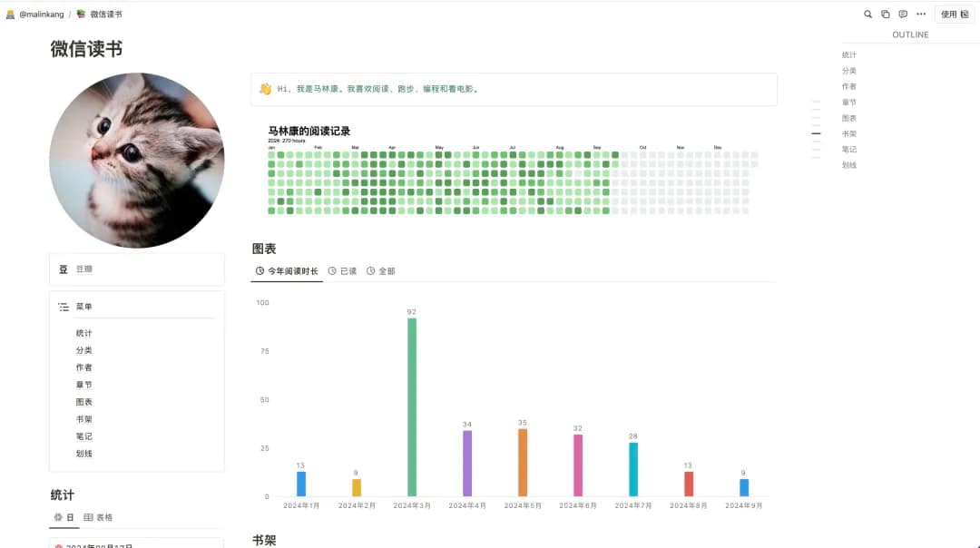The image size is (980, 548).
Task: Switch to the 表格 view under 统计
Action: tap(99, 517)
